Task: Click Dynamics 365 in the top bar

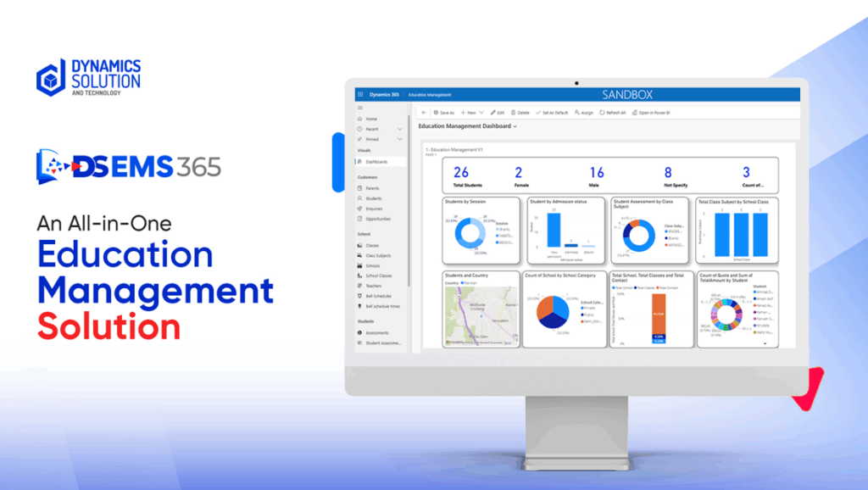Action: (383, 93)
